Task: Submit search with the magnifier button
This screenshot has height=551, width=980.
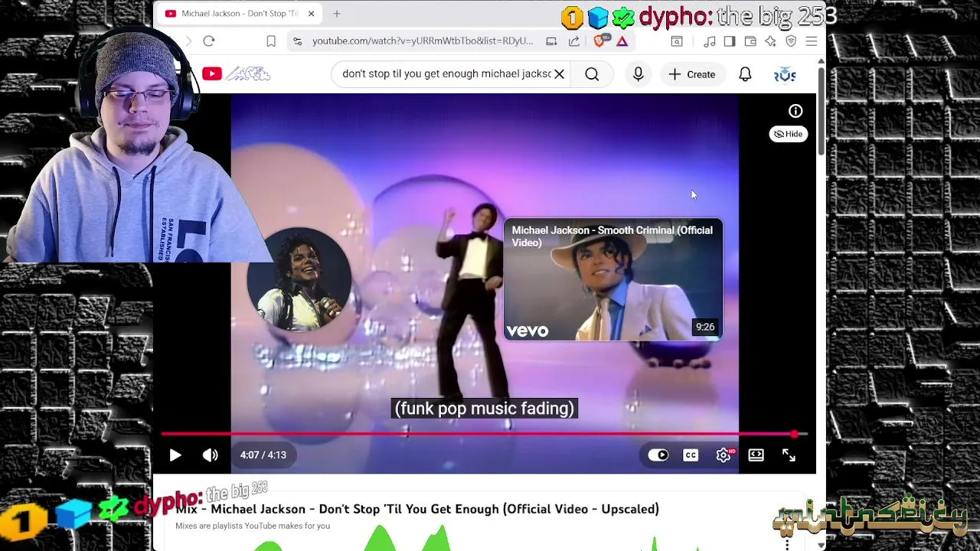Action: 592,74
